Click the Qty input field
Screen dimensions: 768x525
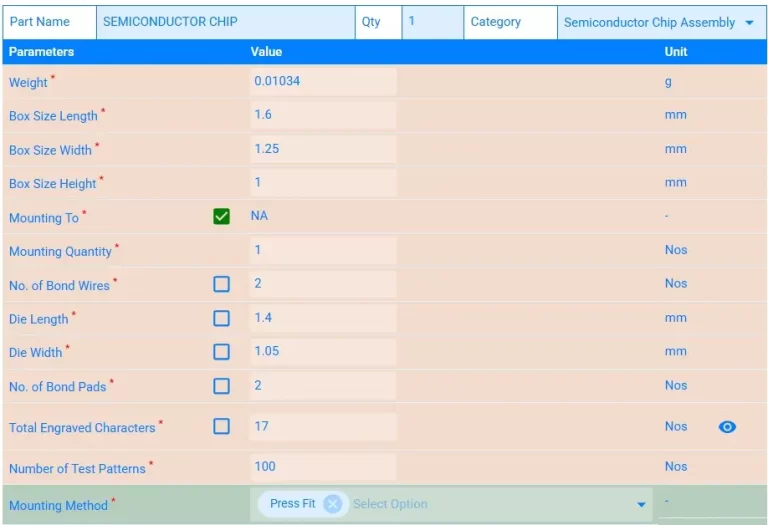(432, 22)
